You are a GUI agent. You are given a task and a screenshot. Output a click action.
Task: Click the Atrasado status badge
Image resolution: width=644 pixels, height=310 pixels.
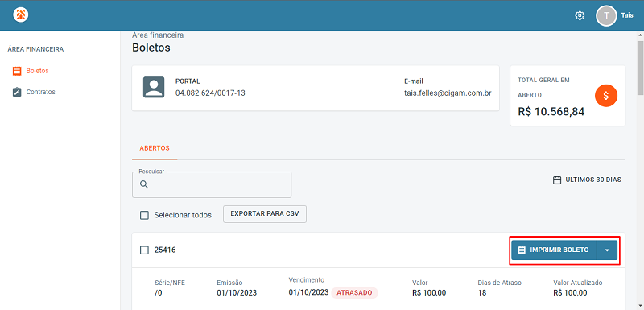[354, 293]
